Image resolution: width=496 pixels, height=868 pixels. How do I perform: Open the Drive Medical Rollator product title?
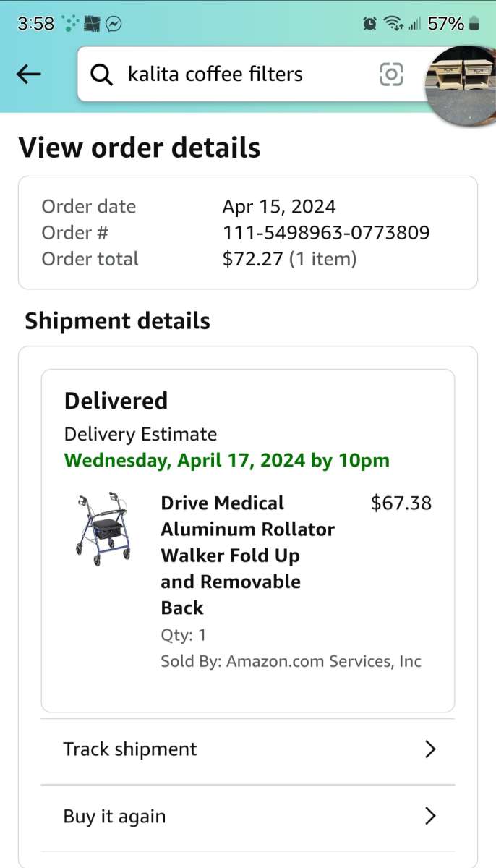(247, 555)
